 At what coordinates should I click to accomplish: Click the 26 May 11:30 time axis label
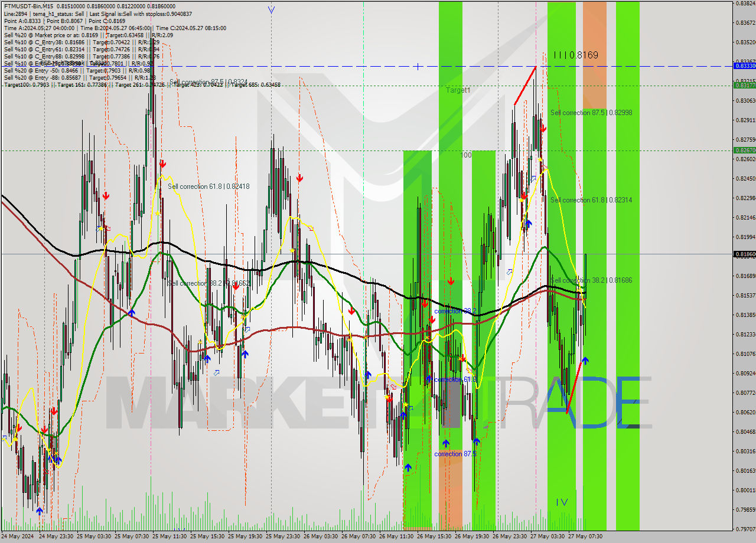(x=397, y=537)
